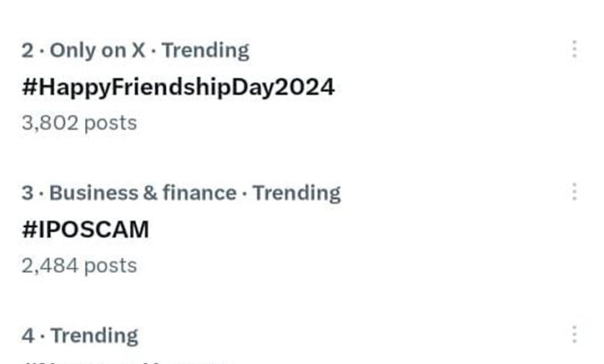View the #IPOSCAM trending hashtag
This screenshot has width=604, height=364.
pyautogui.click(x=85, y=229)
